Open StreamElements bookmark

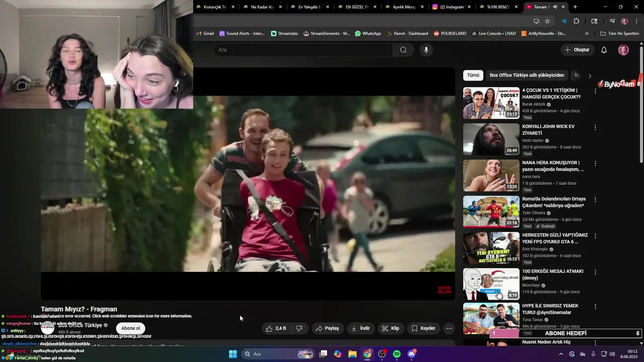(327, 34)
